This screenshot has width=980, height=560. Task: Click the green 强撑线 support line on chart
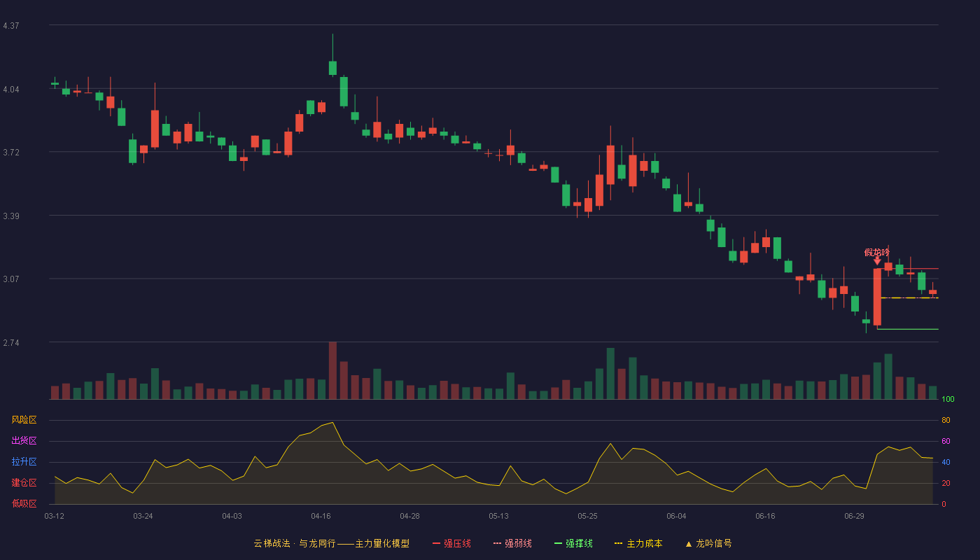click(x=907, y=329)
